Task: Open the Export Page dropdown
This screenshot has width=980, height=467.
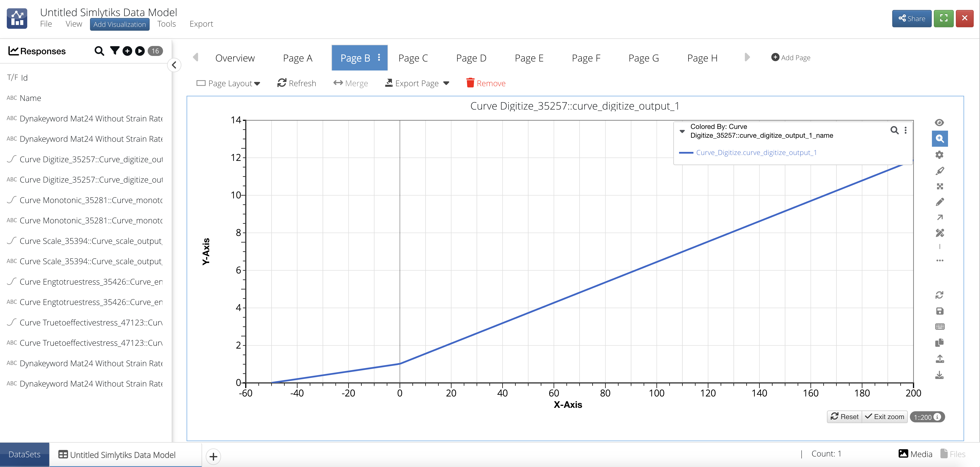Action: [x=417, y=83]
